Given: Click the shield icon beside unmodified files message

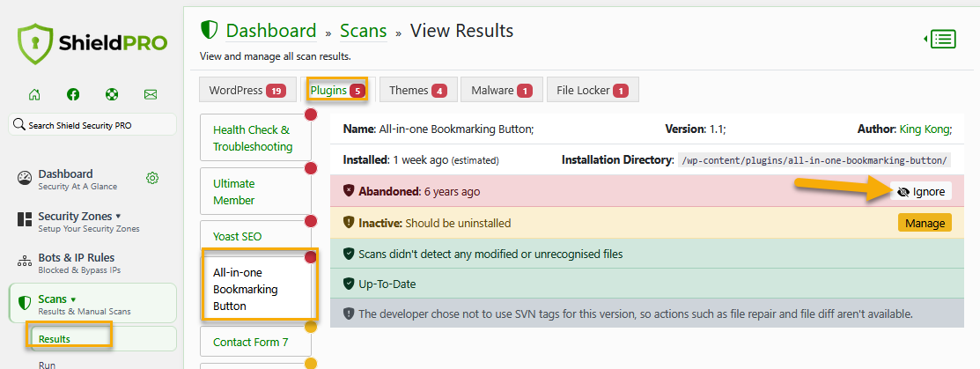Looking at the screenshot, I should (349, 254).
